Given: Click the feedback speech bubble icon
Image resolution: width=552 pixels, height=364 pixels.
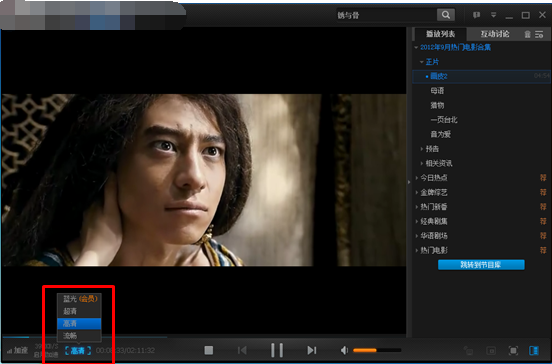Looking at the screenshot, I should (476, 15).
